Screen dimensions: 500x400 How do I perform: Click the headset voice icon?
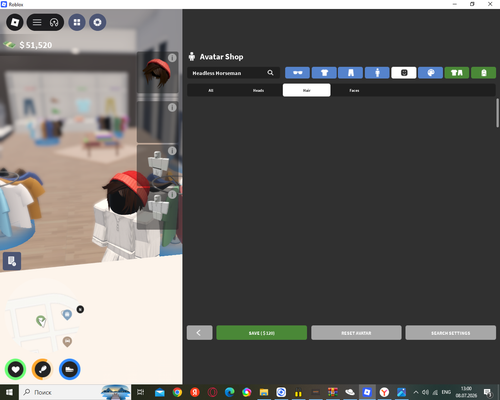(54, 22)
